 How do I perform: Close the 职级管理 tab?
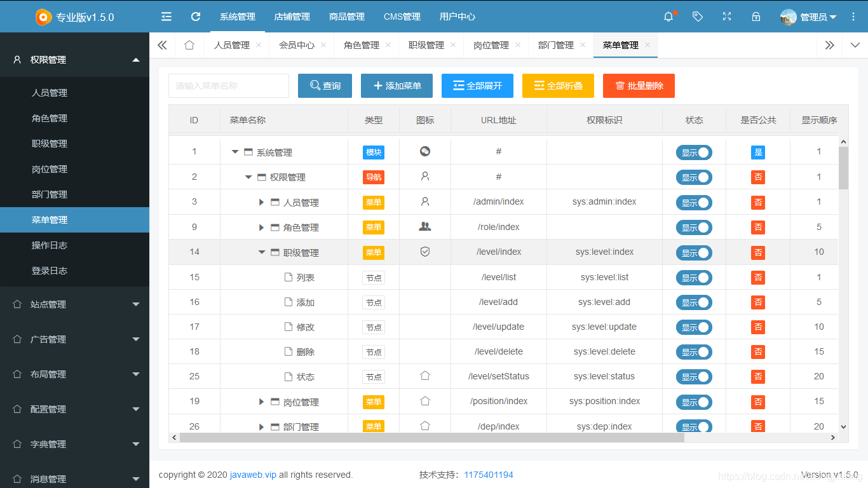tap(453, 45)
